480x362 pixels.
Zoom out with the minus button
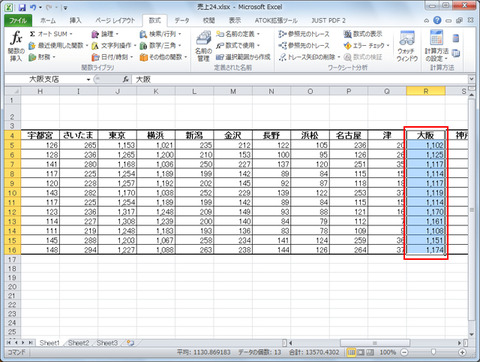pos(404,352)
